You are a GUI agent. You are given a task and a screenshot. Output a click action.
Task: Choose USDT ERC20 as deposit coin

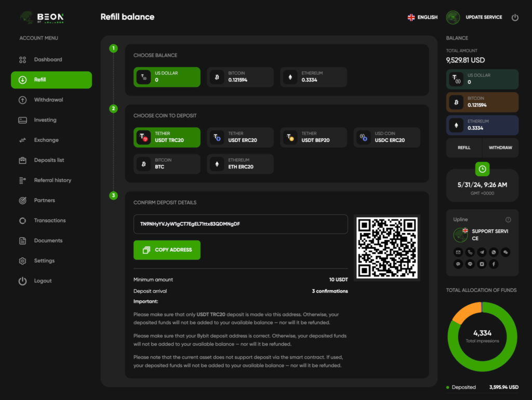click(x=240, y=137)
